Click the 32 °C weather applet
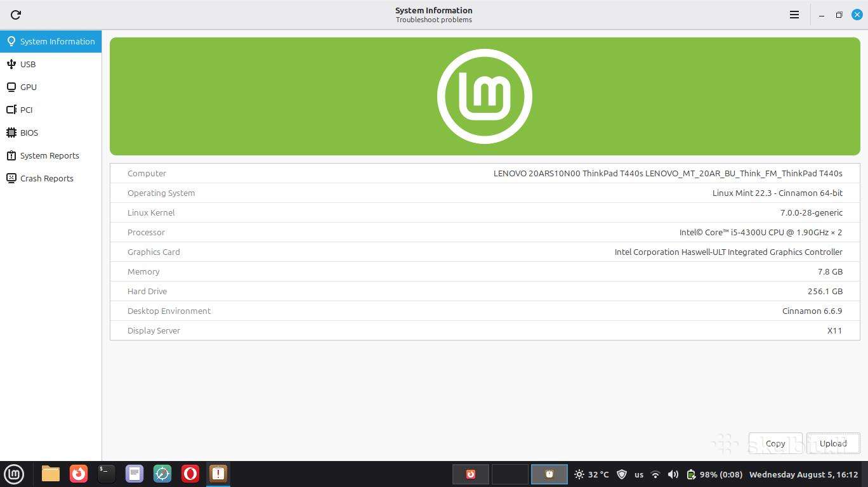The image size is (868, 487). pos(591,474)
